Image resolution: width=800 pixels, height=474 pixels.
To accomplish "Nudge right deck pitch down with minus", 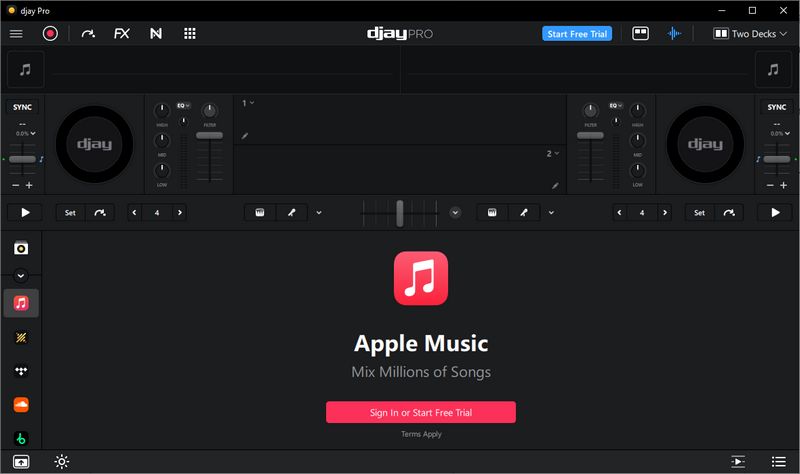I will click(770, 185).
